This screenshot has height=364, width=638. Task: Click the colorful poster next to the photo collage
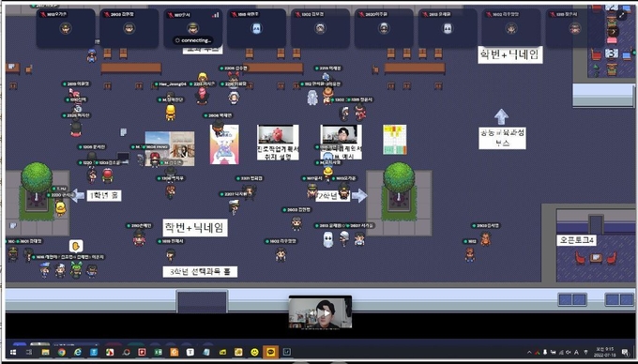pos(224,144)
